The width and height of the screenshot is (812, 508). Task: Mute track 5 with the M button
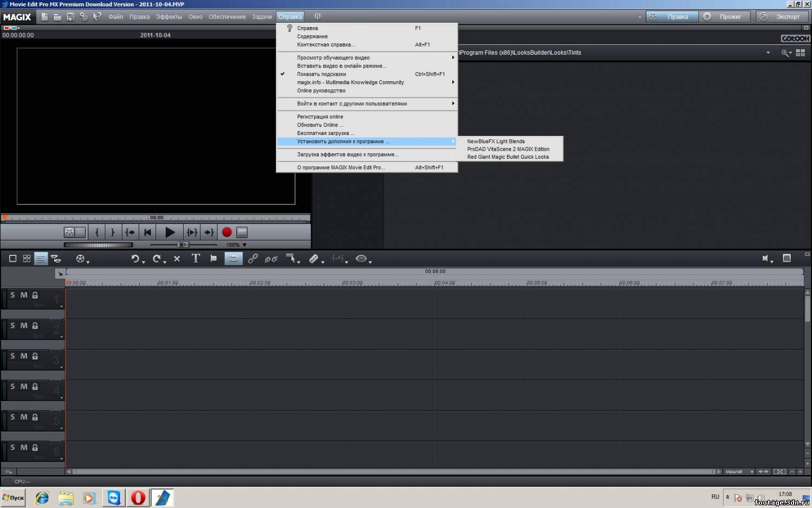pos(24,416)
